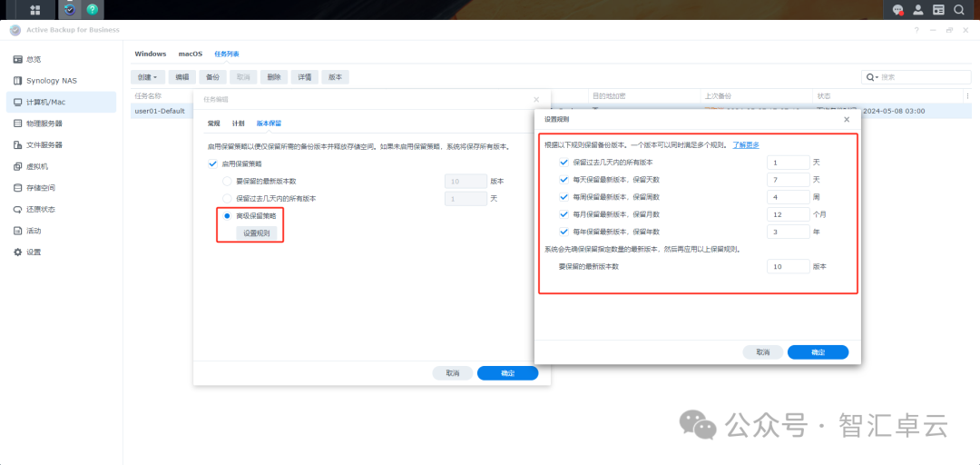Open help question mark in window title bar
The width and height of the screenshot is (980, 465).
(916, 30)
